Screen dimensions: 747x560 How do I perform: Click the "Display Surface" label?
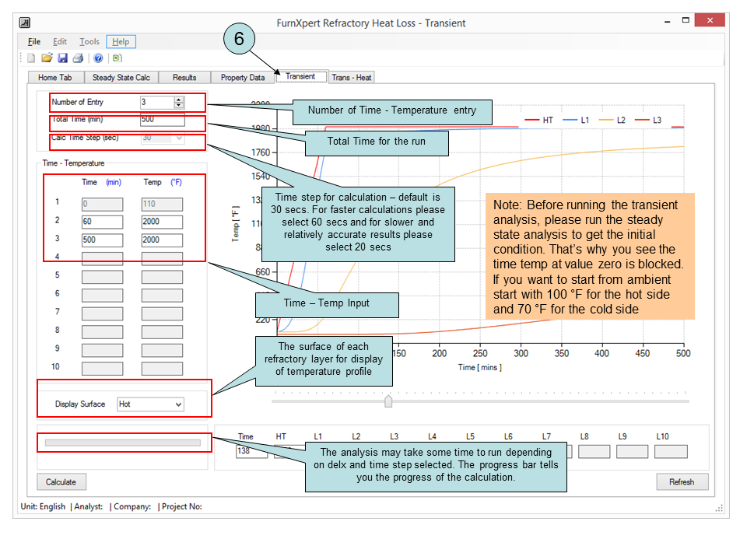point(80,404)
